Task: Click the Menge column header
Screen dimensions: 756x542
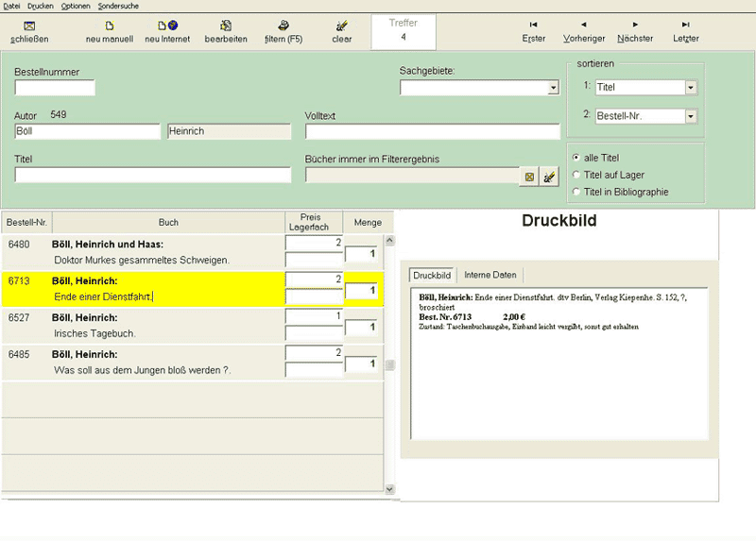Action: [368, 223]
